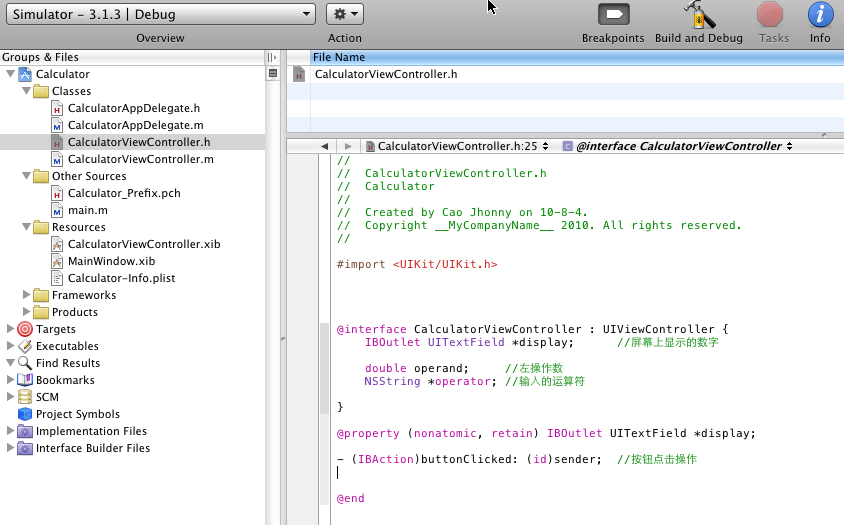Click the NSString *operator declaration line
The image size is (844, 525).
click(474, 382)
